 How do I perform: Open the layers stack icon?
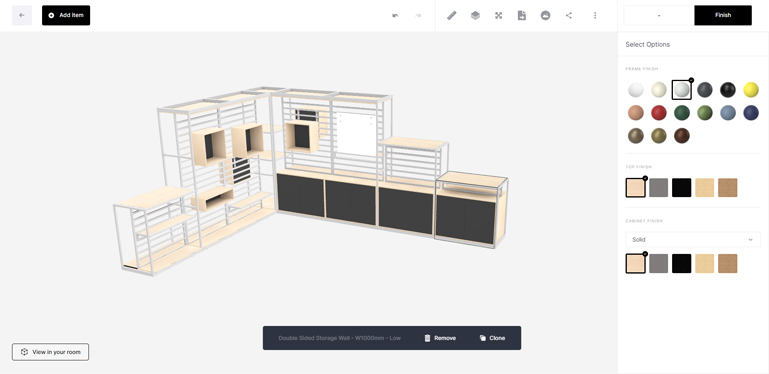click(475, 15)
